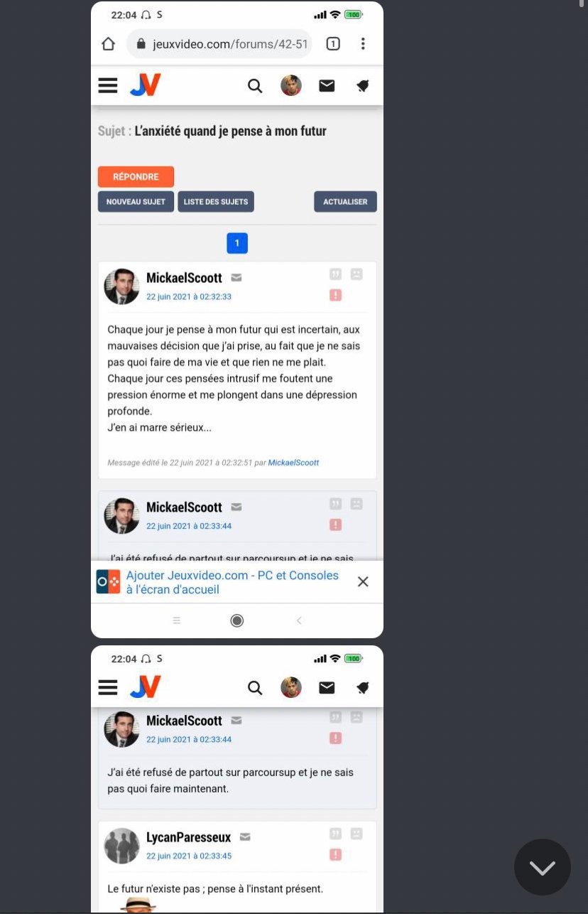The image size is (588, 914).
Task: Open LISTE DES SUJETS
Action: click(x=216, y=202)
